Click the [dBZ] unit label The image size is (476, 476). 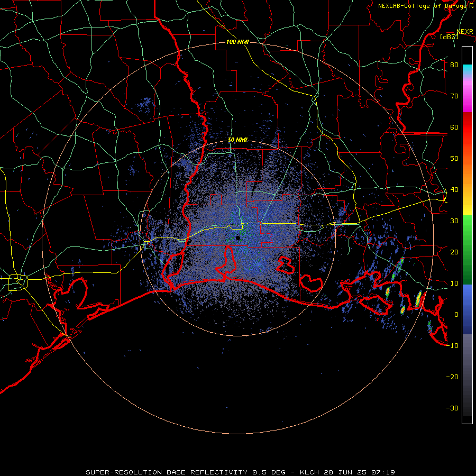pos(449,36)
